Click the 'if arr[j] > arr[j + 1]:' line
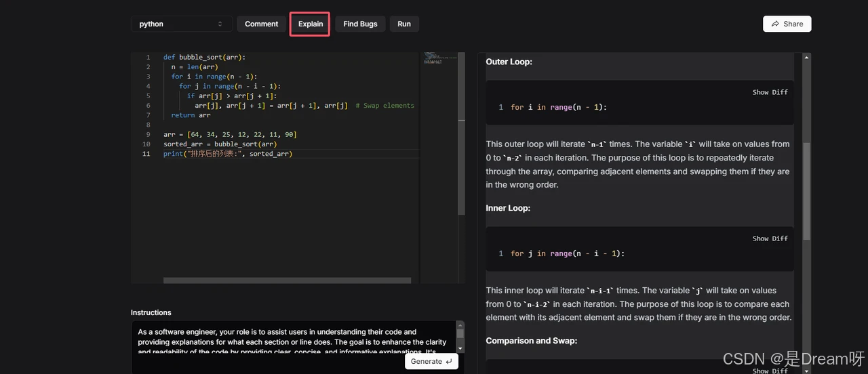Image resolution: width=868 pixels, height=374 pixels. click(x=232, y=96)
